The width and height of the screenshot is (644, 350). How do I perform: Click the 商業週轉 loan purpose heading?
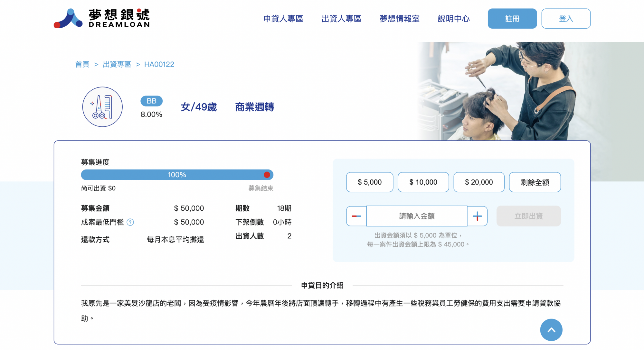(x=254, y=107)
